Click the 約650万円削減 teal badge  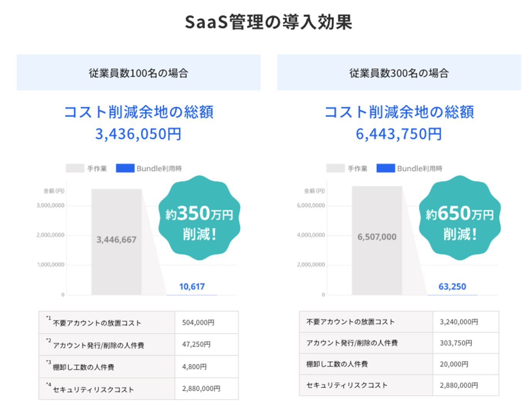click(x=460, y=218)
